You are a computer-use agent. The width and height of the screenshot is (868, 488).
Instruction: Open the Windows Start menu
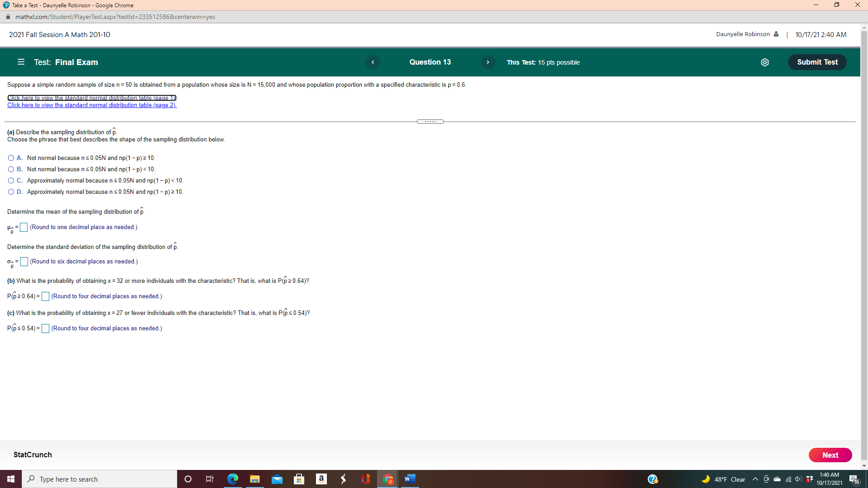[x=10, y=479]
